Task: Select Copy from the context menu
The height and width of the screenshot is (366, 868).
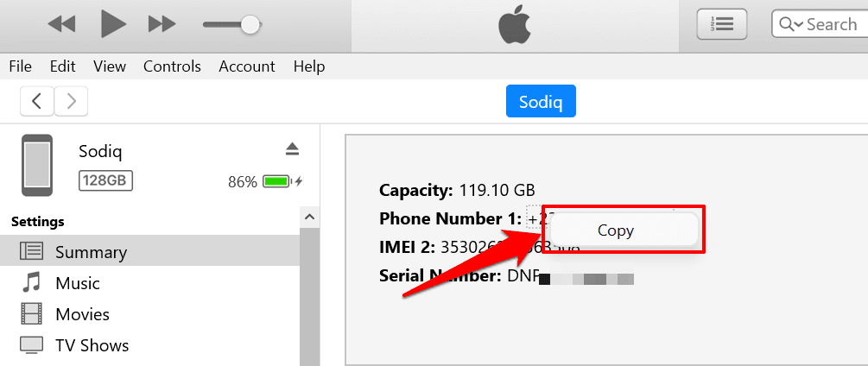Action: coord(616,230)
